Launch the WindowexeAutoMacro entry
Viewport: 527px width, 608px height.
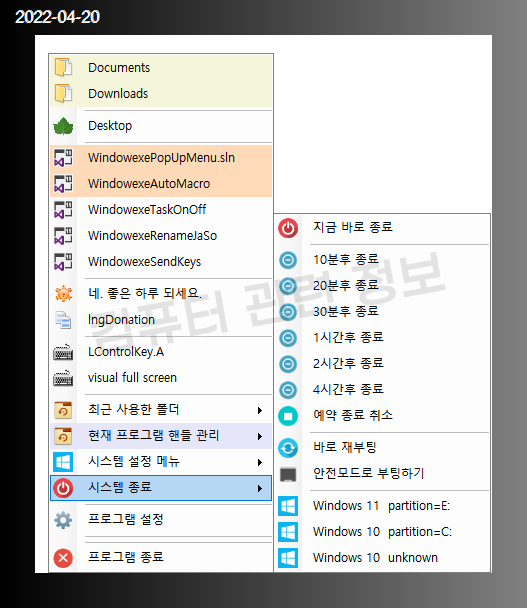(x=161, y=184)
